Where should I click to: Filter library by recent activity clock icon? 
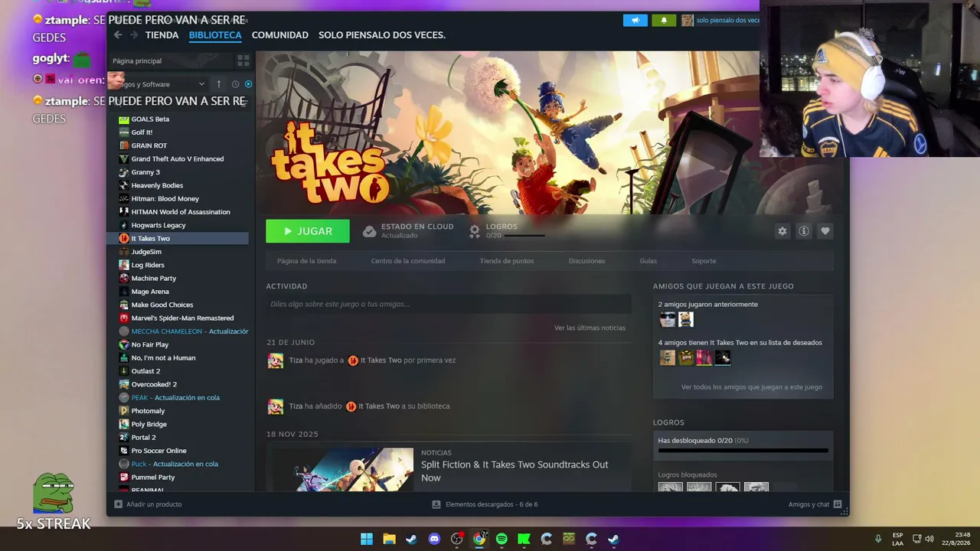coord(235,84)
